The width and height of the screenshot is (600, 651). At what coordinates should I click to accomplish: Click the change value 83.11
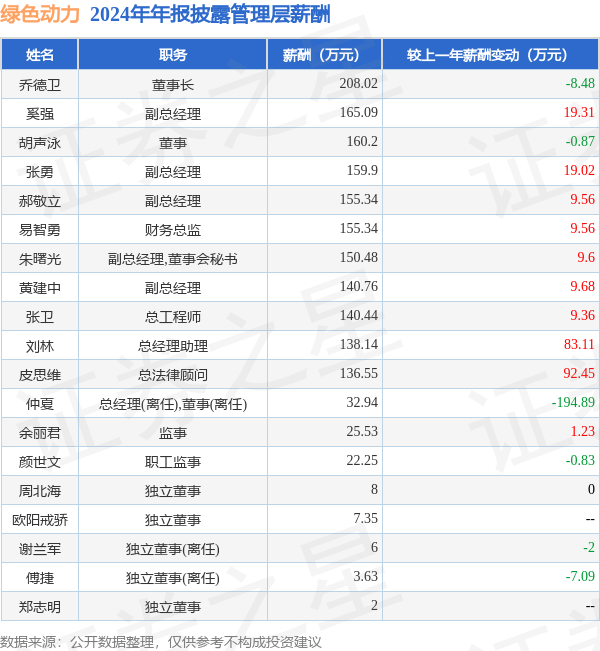pos(579,345)
